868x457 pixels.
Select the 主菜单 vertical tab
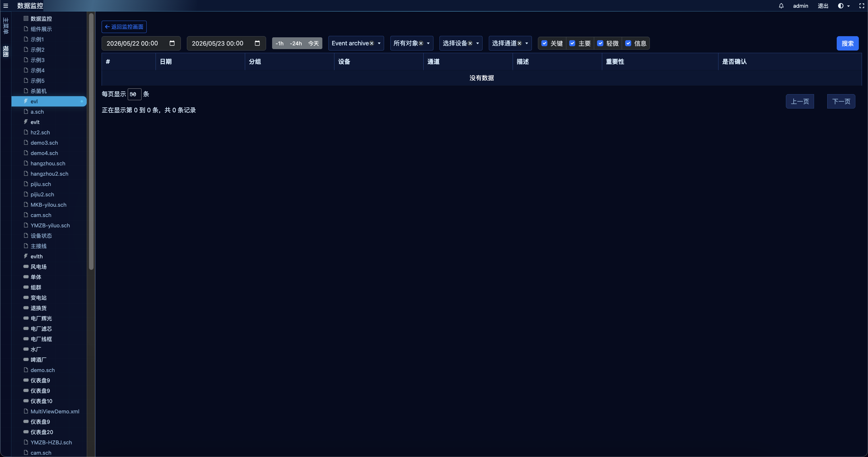[6, 26]
